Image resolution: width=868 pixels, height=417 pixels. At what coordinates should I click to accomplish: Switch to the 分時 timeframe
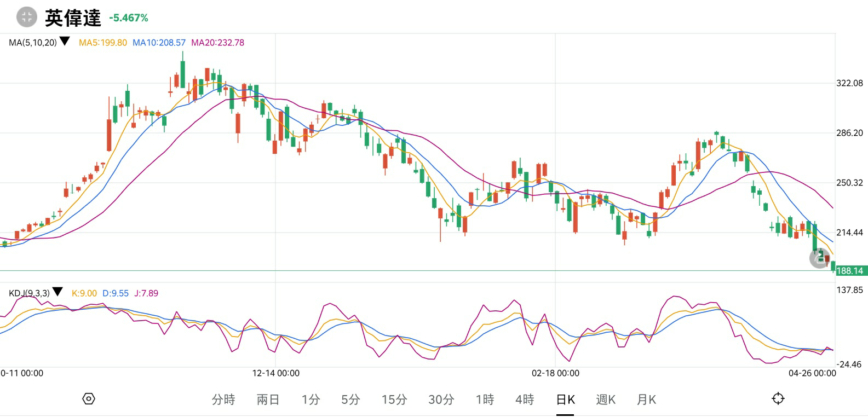[223, 400]
